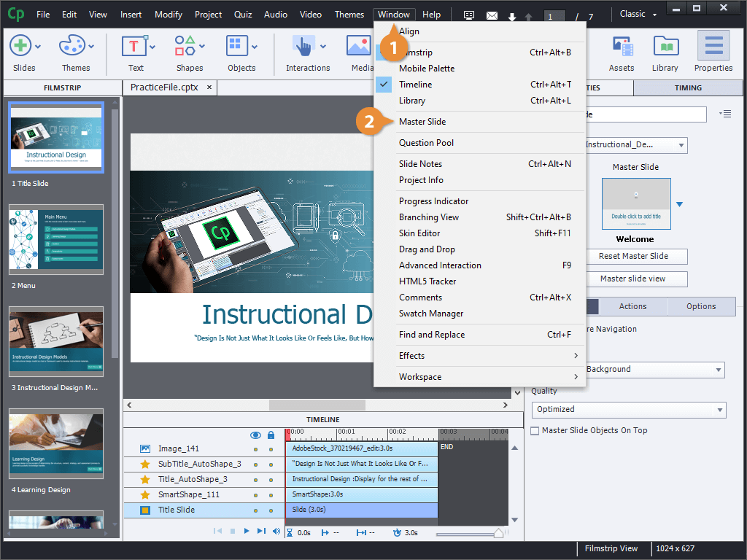Adjust the timeline zoom slider
The height and width of the screenshot is (560, 747).
[499, 532]
